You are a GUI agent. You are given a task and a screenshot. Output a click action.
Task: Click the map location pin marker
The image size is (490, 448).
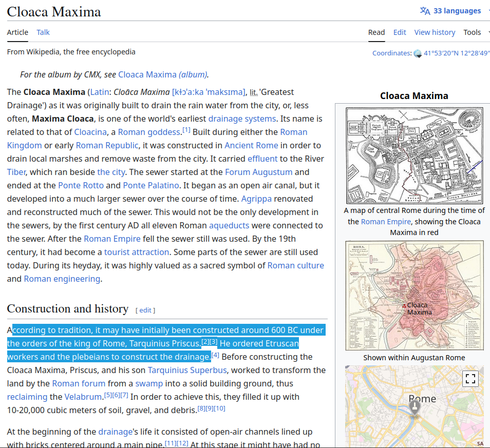[x=414, y=407]
